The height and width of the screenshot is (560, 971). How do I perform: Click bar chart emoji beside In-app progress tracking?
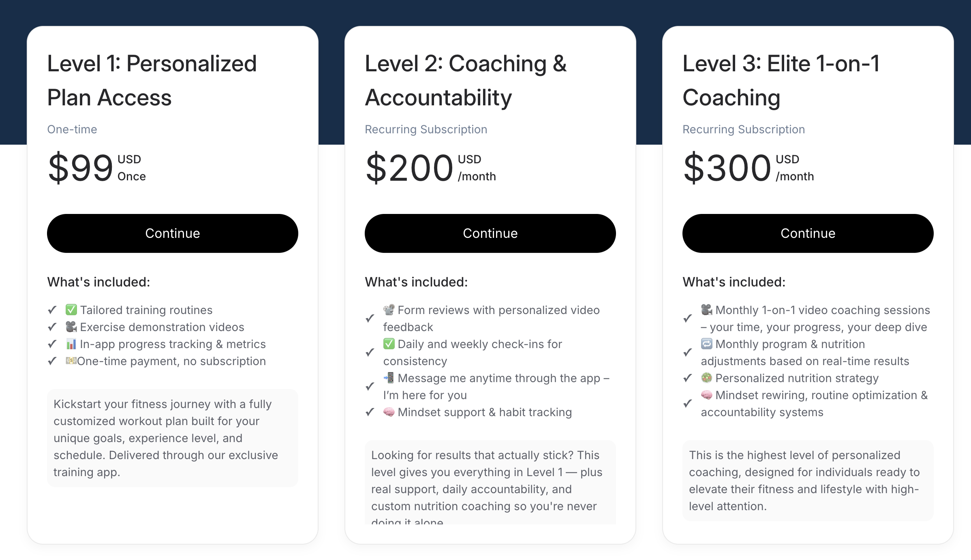(x=71, y=344)
